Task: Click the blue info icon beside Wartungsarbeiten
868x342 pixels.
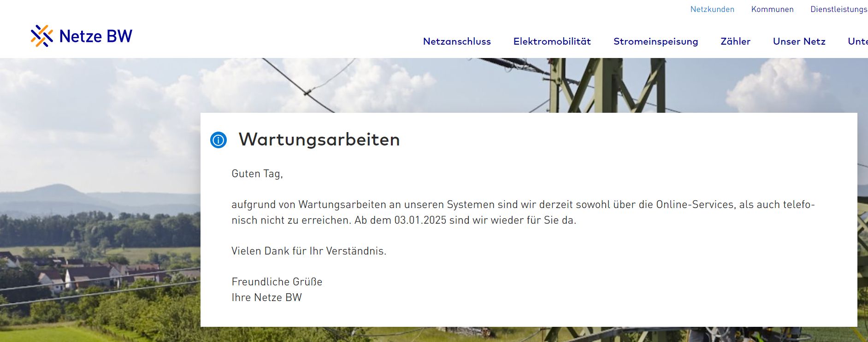Action: 218,139
